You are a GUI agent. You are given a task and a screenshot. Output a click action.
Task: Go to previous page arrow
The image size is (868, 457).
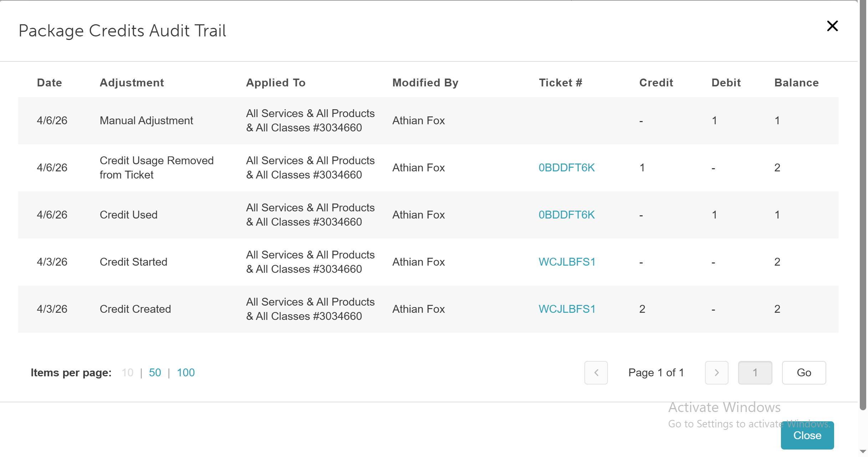[596, 373]
